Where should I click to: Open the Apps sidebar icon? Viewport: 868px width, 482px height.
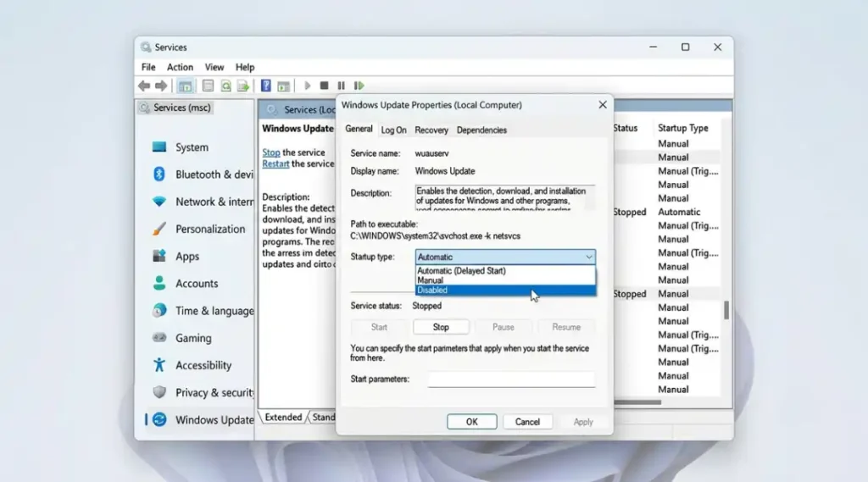click(159, 256)
